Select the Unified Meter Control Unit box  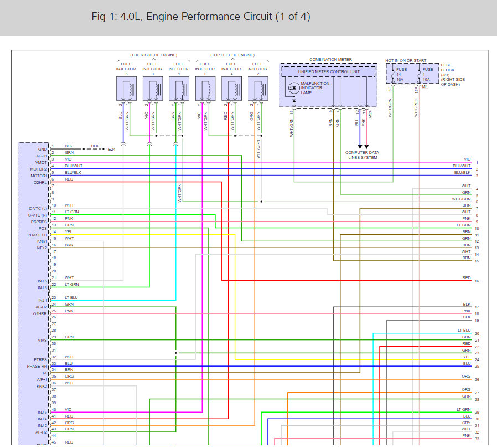click(328, 71)
